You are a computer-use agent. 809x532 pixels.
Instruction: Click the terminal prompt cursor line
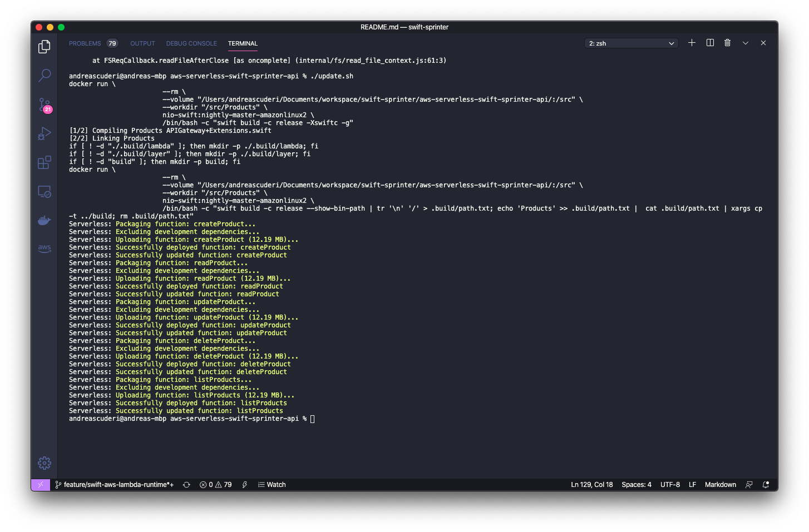pyautogui.click(x=192, y=419)
